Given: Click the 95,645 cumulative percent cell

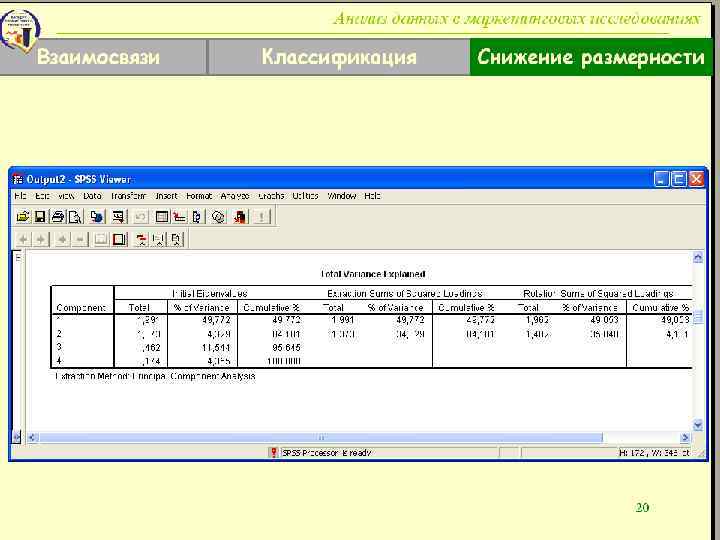Looking at the screenshot, I should tap(286, 348).
